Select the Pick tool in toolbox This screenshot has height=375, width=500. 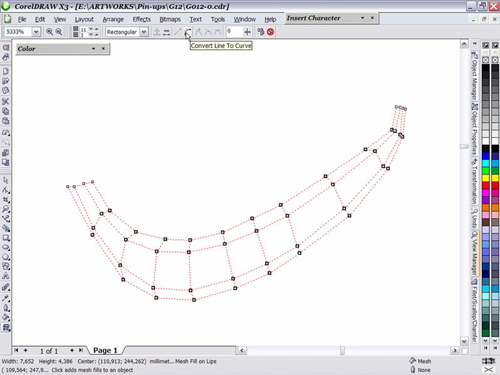pos(6,180)
